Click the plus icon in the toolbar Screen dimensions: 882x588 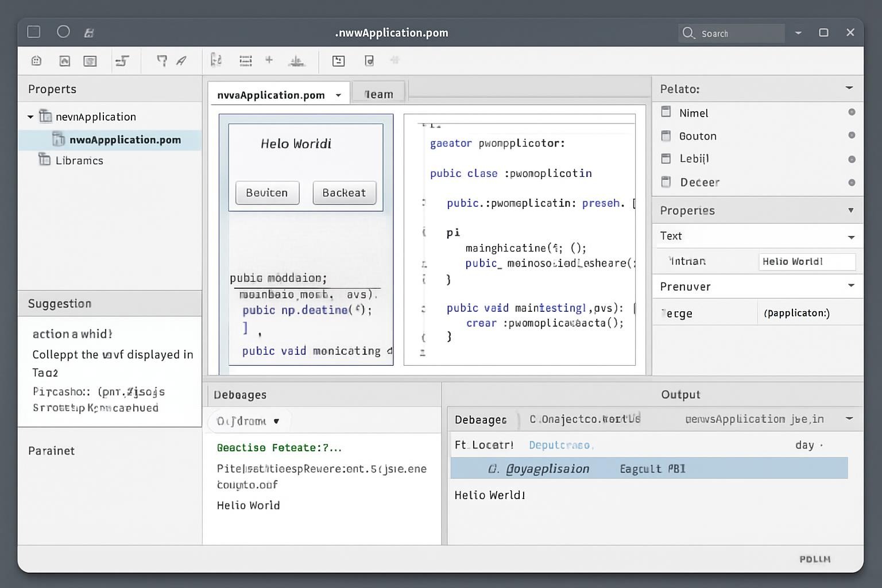(269, 60)
